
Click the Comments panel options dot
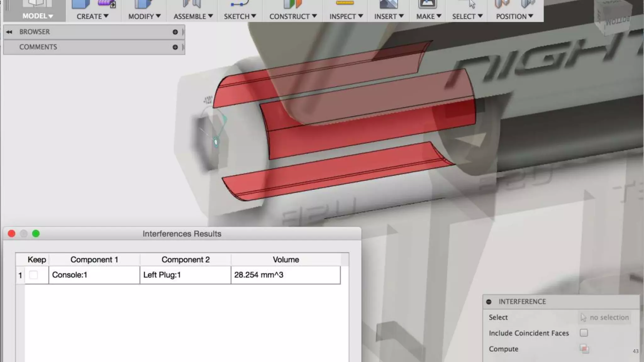click(175, 47)
